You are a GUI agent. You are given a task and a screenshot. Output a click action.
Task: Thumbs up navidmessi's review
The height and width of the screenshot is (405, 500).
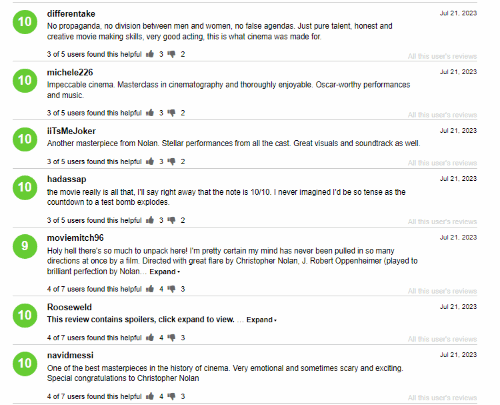pyautogui.click(x=150, y=396)
